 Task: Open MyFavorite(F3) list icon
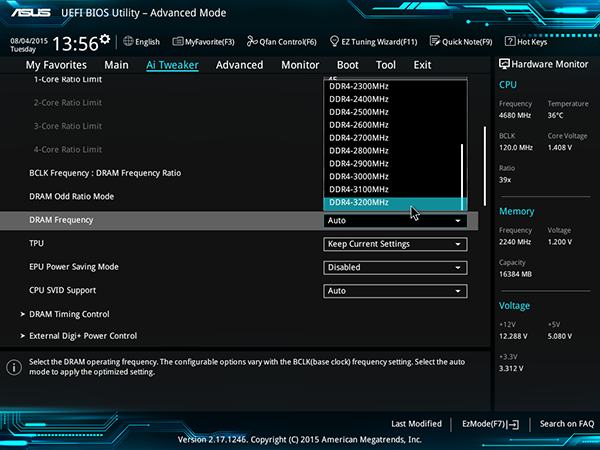coord(178,41)
